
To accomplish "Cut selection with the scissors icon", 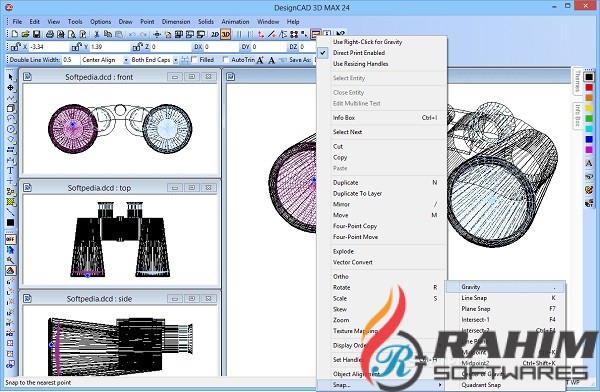I will (x=97, y=34).
